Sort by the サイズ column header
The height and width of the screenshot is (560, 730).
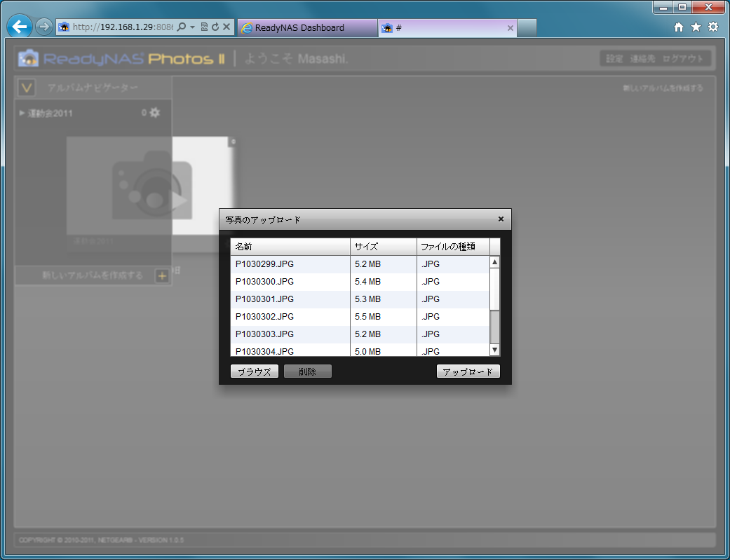(x=383, y=247)
